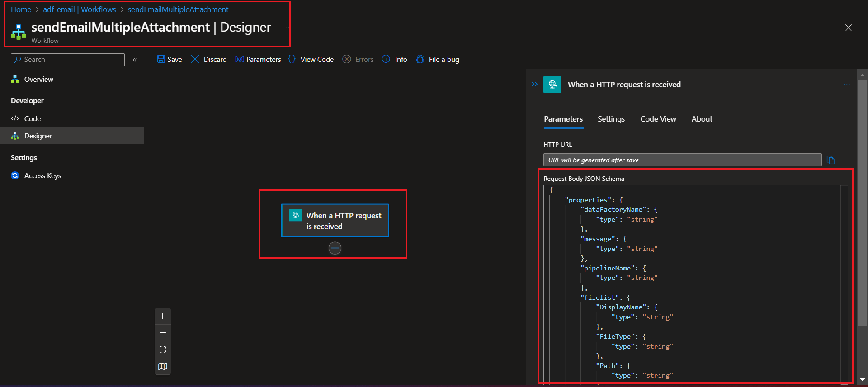Viewport: 868px width, 387px height.
Task: Open the Info icon in toolbar
Action: (386, 59)
